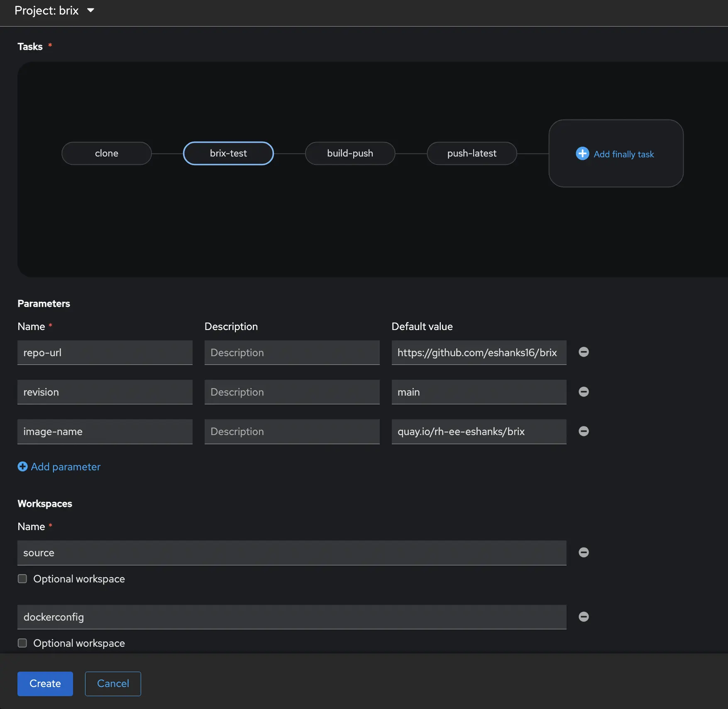Image resolution: width=728 pixels, height=709 pixels.
Task: Click the Create button
Action: pyautogui.click(x=45, y=684)
